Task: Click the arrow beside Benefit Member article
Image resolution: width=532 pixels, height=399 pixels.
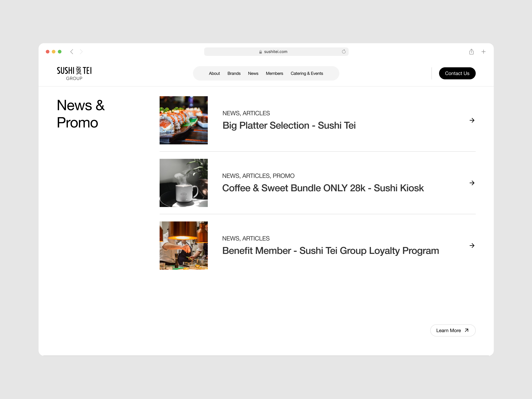Action: coord(472,246)
